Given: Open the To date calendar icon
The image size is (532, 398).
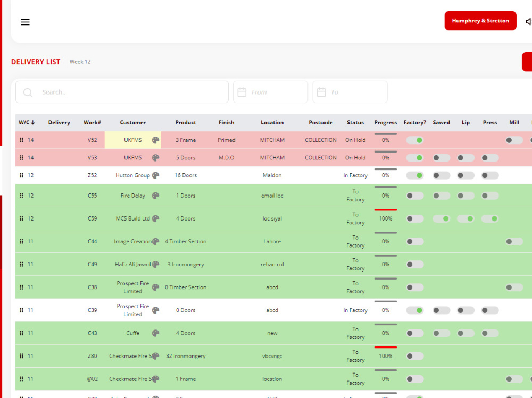Looking at the screenshot, I should point(321,92).
